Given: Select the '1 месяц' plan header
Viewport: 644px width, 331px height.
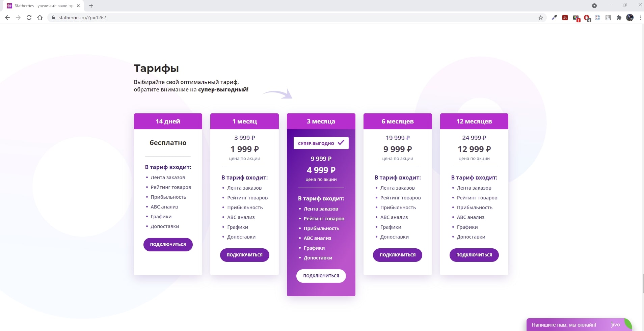Looking at the screenshot, I should pos(244,121).
